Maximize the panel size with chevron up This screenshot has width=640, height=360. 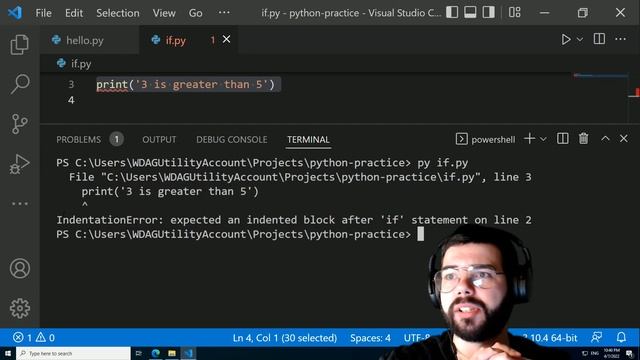click(x=605, y=139)
